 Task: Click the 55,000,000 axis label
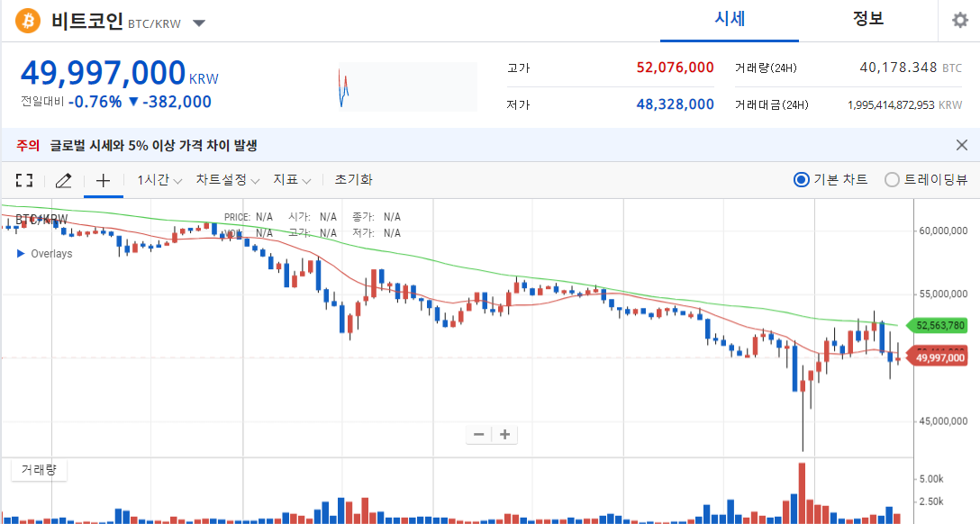coord(943,294)
